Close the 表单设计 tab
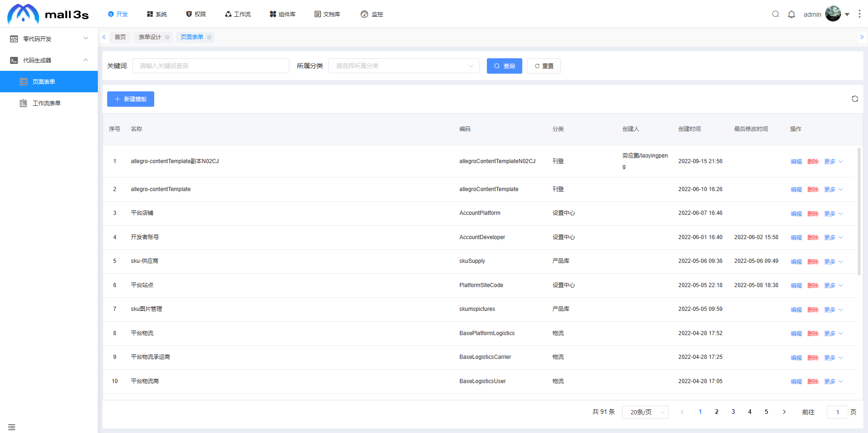 (167, 37)
